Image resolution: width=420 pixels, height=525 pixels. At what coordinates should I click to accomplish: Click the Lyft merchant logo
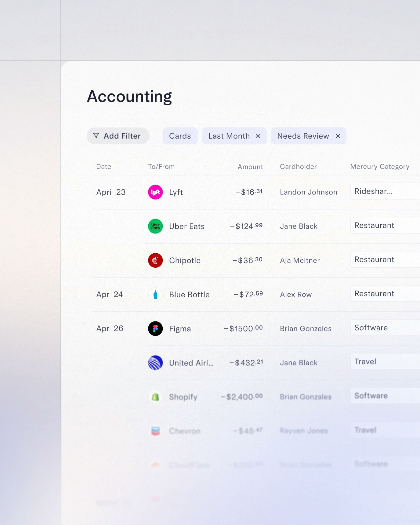[x=155, y=192]
